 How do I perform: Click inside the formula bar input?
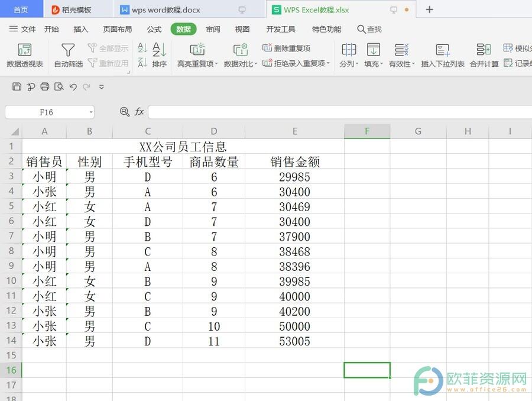click(340, 112)
